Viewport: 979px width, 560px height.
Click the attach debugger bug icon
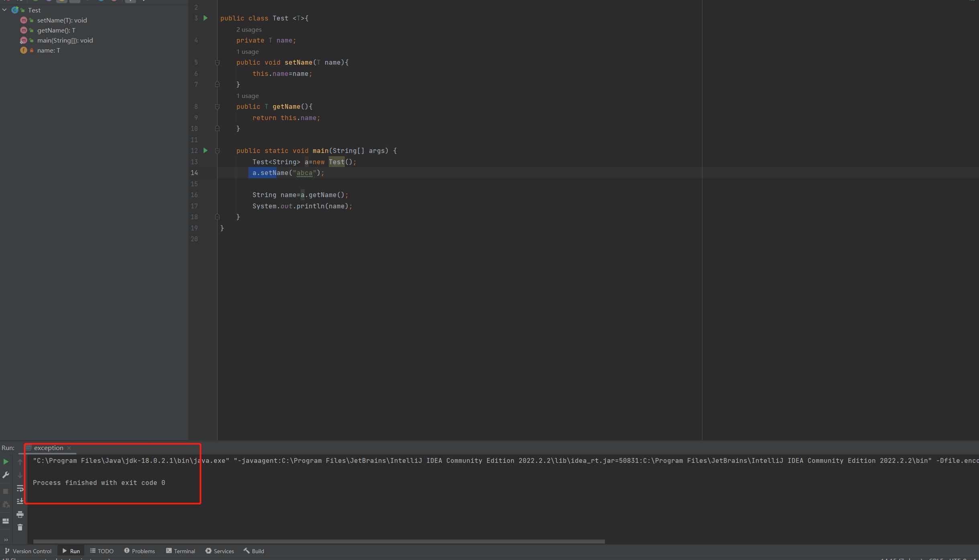point(6,505)
